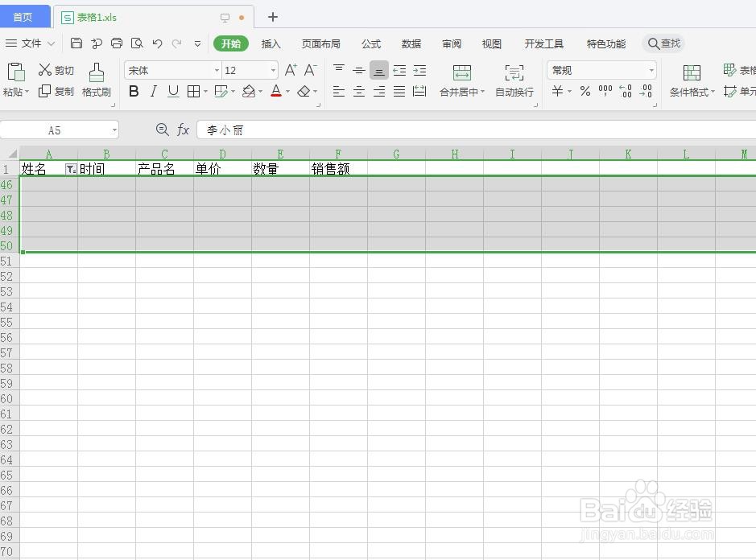This screenshot has height=560, width=756.
Task: Apply thousands separator icon
Action: pos(605,91)
